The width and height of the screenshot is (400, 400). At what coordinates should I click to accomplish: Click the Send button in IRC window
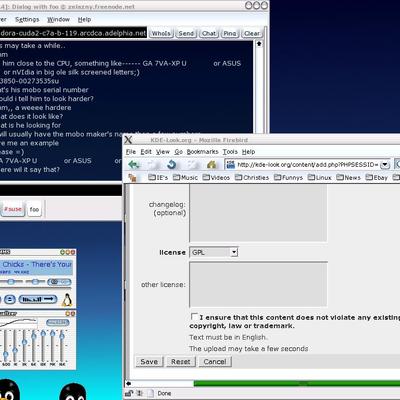[186, 33]
